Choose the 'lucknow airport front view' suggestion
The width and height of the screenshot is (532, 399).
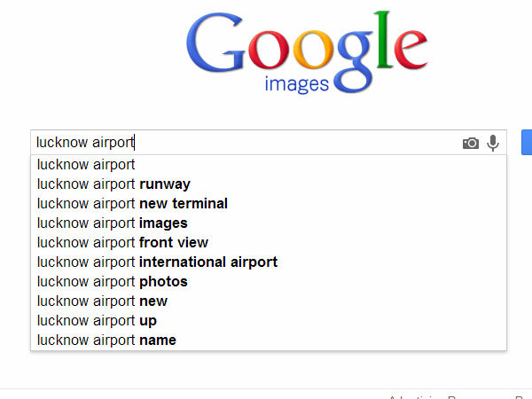122,243
